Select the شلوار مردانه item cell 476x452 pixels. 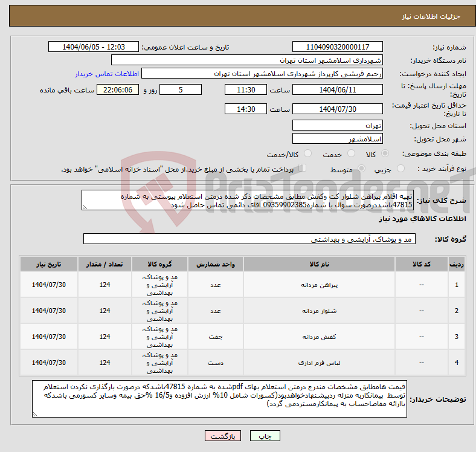(319, 311)
